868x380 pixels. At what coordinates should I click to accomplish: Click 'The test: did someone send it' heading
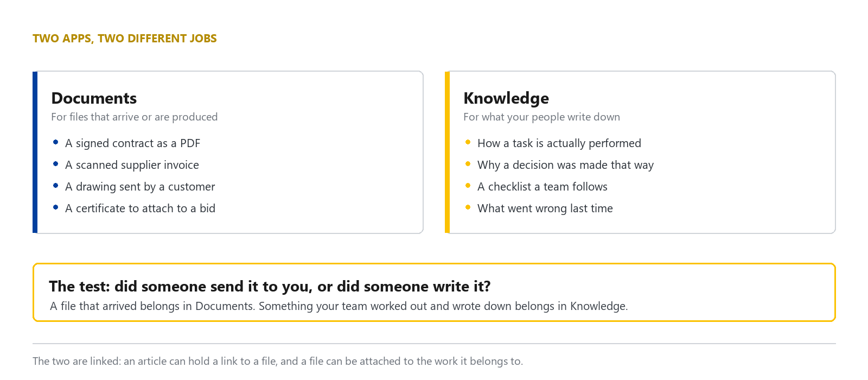[270, 286]
